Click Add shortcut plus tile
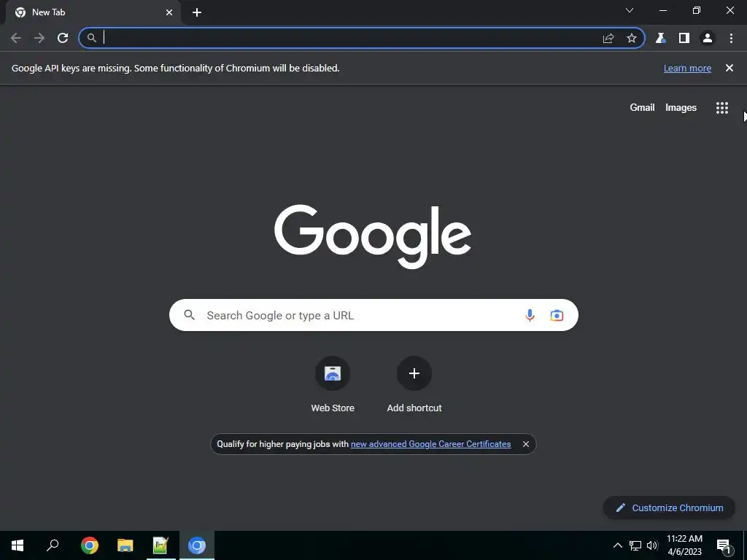747x560 pixels. [414, 384]
